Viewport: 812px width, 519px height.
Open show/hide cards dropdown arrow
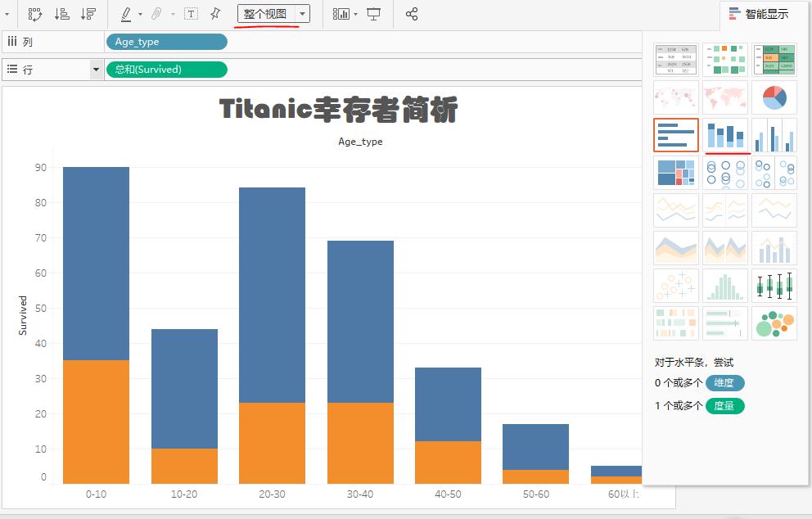[x=356, y=15]
